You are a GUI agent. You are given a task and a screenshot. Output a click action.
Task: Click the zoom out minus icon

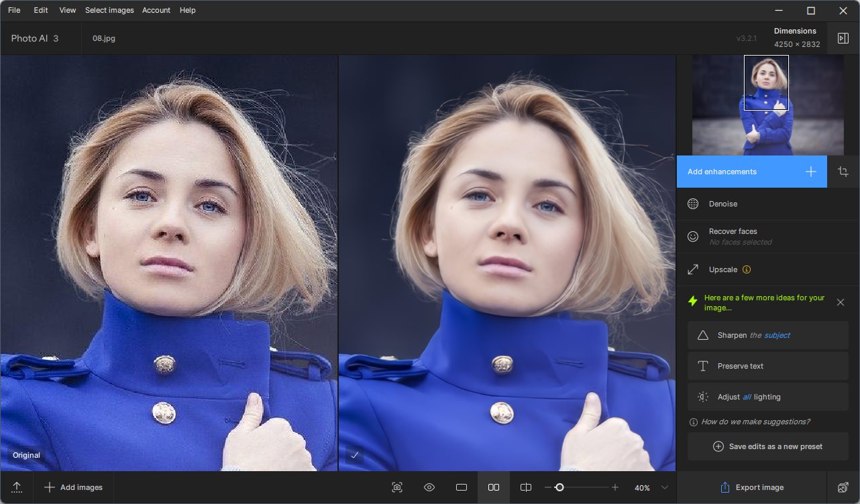point(548,487)
